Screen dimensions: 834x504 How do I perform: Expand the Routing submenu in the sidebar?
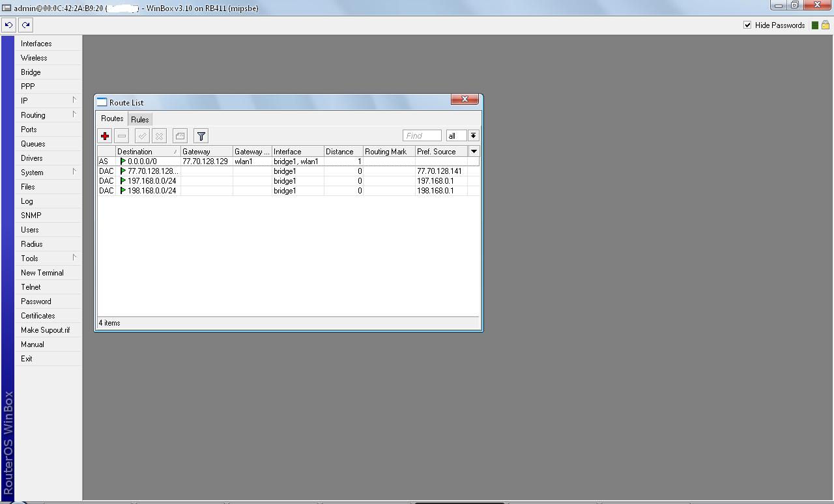coord(33,115)
